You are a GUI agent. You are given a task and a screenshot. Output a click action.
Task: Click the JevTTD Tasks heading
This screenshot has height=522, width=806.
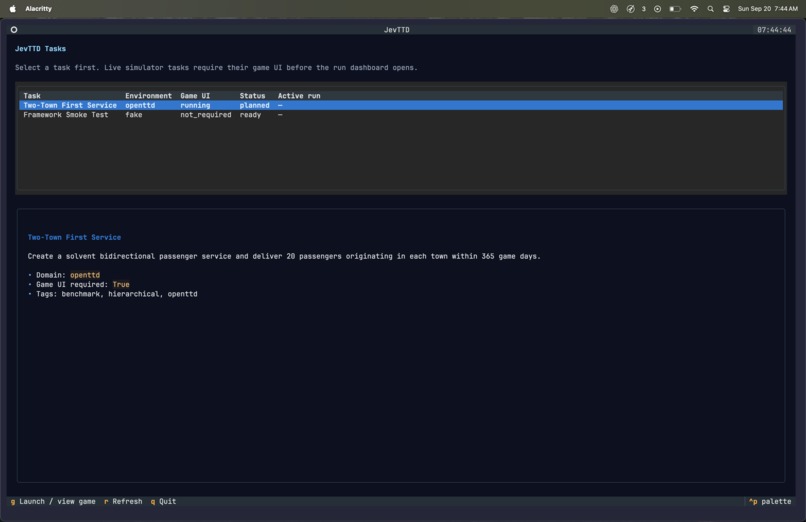pos(41,49)
